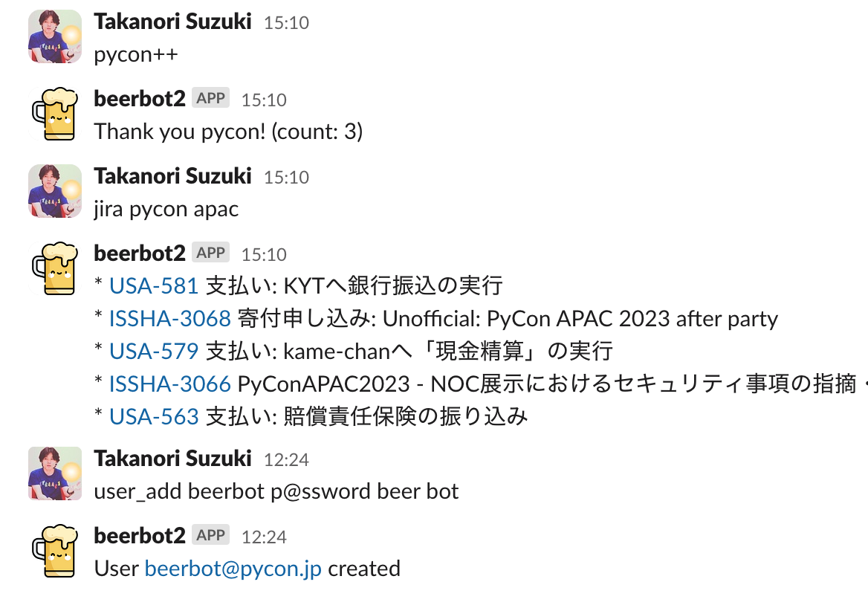Click the APP badge on the Jira results message
868x608 pixels.
211,253
